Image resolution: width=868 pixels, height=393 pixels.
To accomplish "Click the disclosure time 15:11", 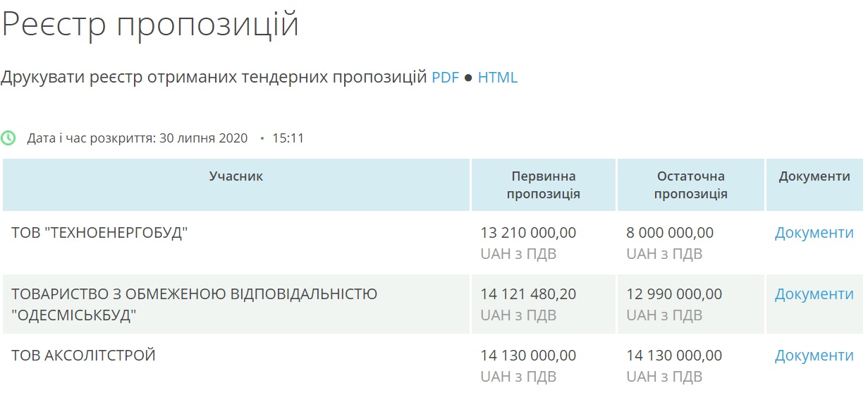I will pos(288,138).
